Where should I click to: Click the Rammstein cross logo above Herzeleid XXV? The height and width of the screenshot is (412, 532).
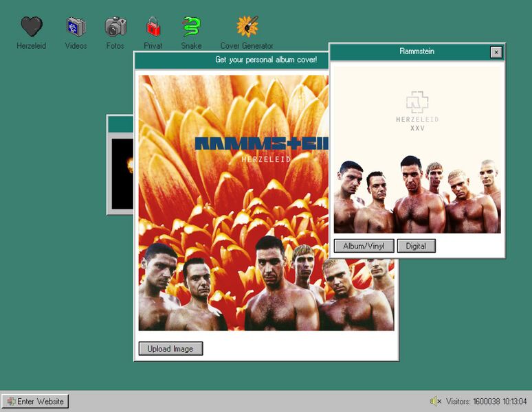417,103
